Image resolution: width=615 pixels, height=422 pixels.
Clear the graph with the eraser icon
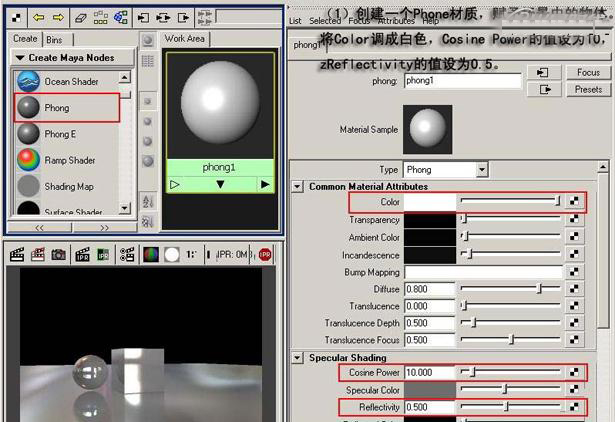coord(80,18)
